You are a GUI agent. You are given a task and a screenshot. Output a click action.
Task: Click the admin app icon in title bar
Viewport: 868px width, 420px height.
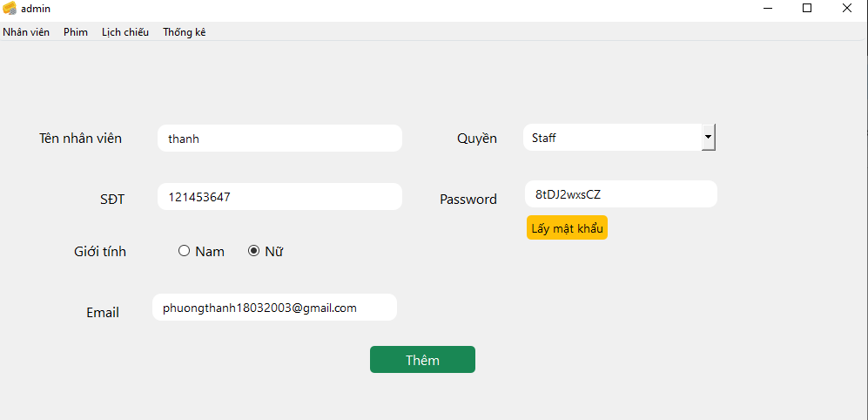(x=10, y=9)
